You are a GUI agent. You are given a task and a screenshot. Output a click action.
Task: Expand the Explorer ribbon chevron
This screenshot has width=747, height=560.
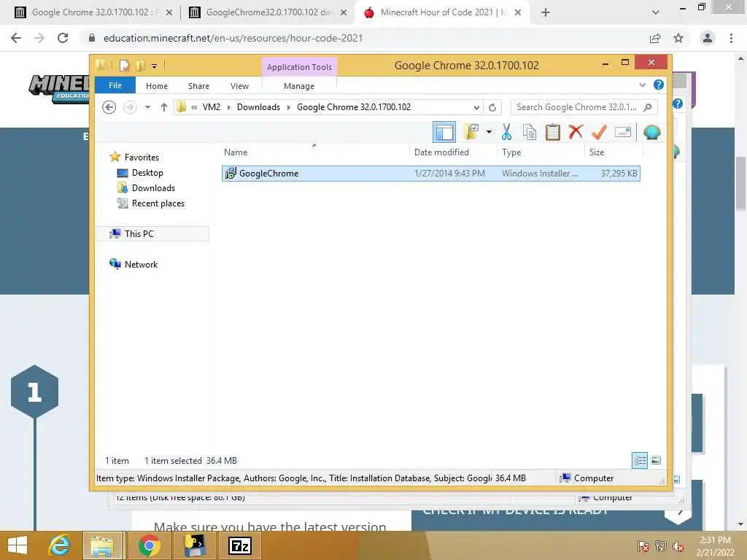pyautogui.click(x=642, y=85)
